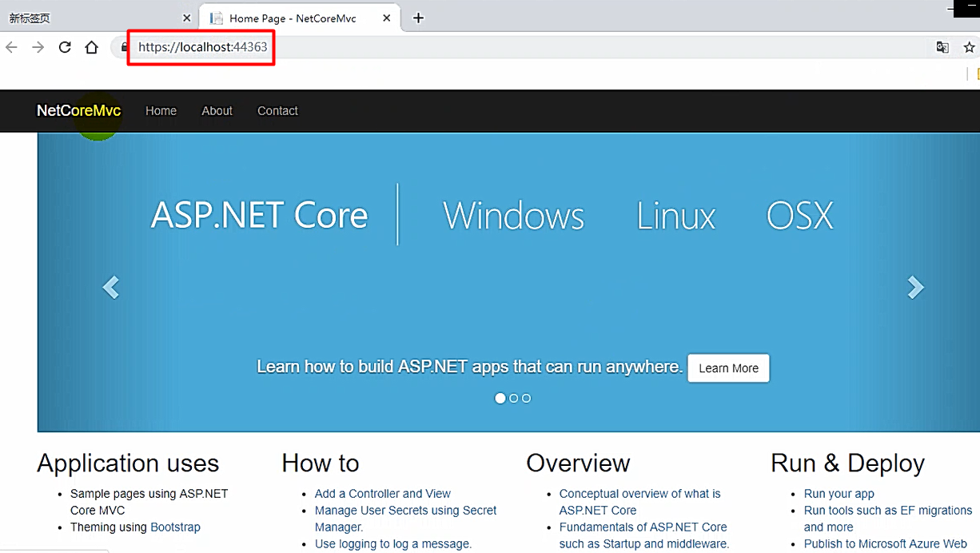Select the first carousel indicator dot
The image size is (980, 553).
tap(500, 398)
